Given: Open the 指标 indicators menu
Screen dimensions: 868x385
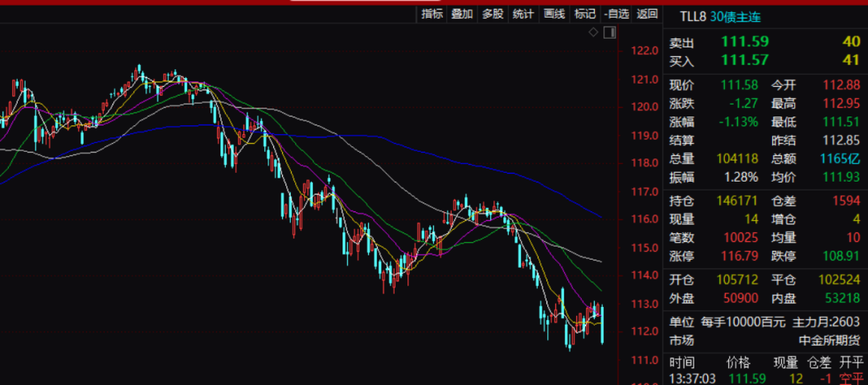Looking at the screenshot, I should tap(432, 14).
